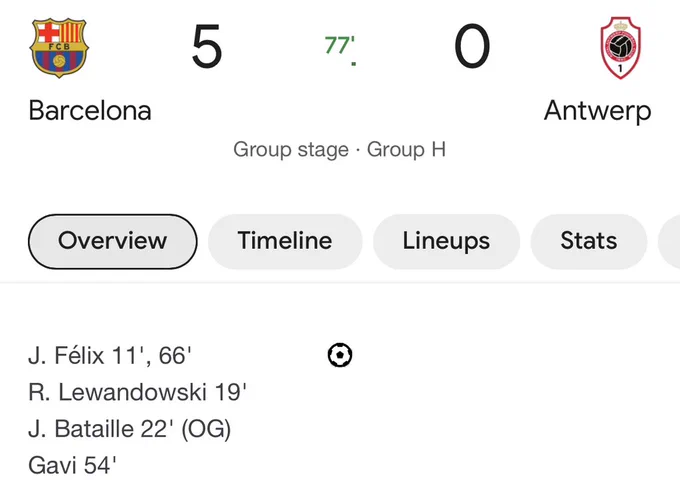Click the live 77' match minute indicator
This screenshot has height=491, width=680.
[x=340, y=45]
